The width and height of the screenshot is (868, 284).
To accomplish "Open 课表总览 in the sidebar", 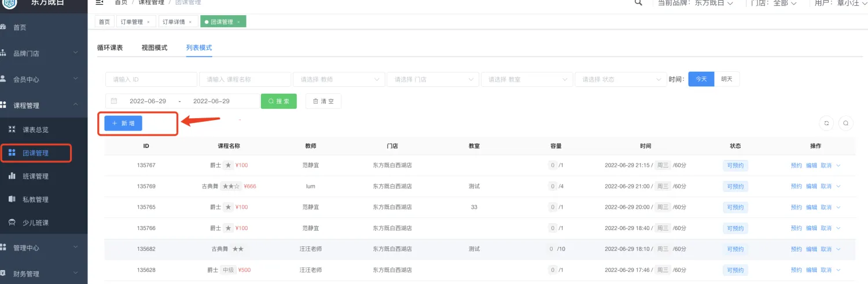I will click(35, 130).
